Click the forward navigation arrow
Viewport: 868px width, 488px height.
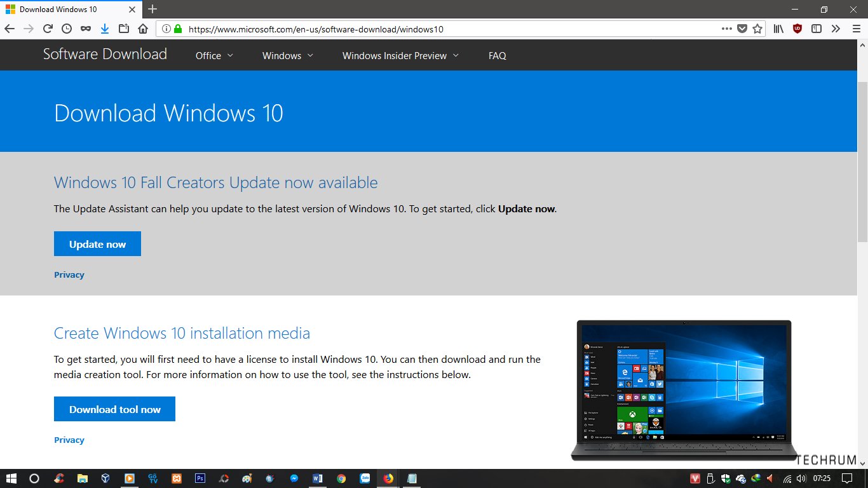click(28, 29)
